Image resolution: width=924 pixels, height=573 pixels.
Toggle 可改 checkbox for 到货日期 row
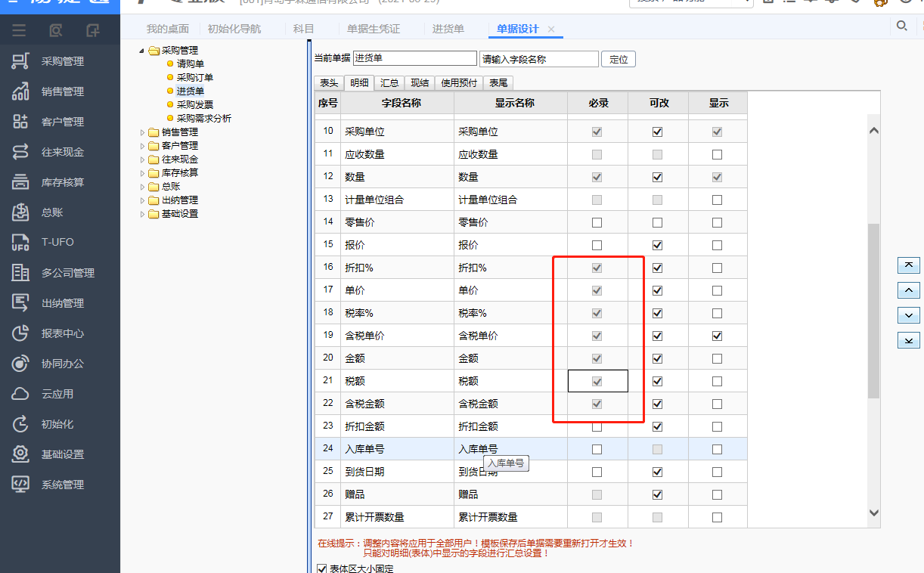point(657,472)
